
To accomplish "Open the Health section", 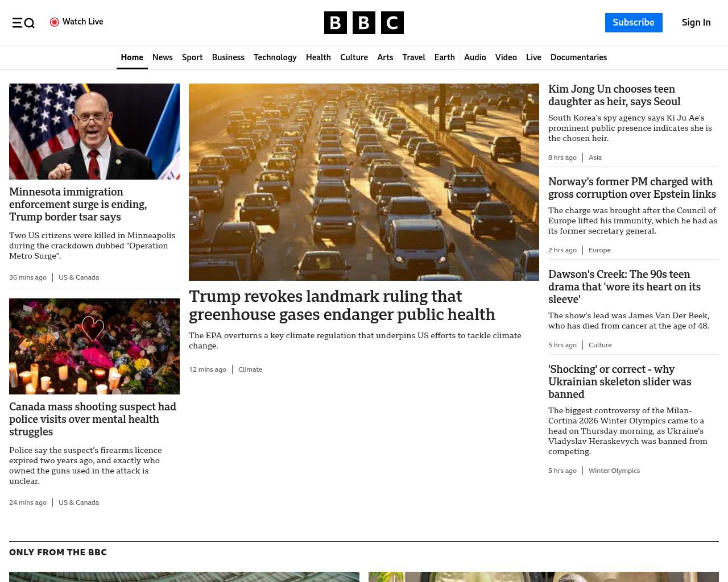I will 318,57.
